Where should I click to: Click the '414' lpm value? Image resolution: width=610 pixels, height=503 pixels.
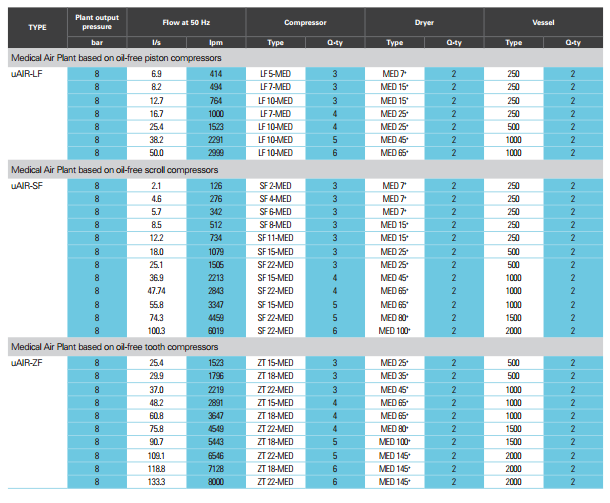[x=216, y=74]
